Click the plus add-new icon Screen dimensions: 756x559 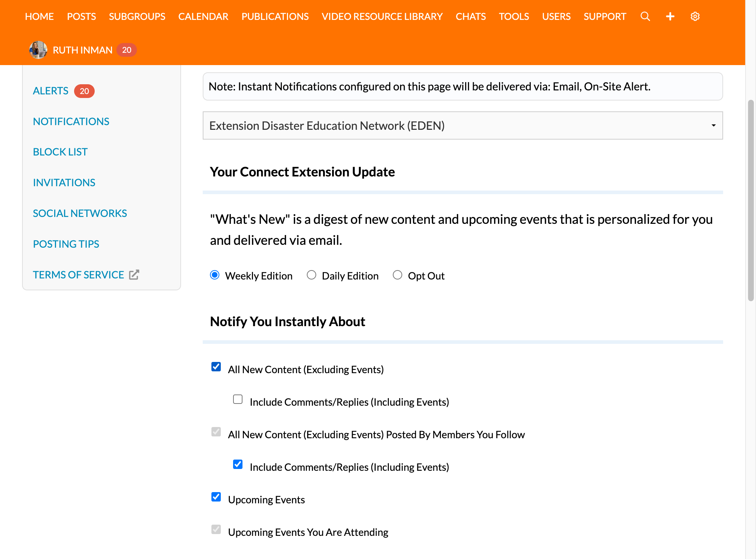670,16
